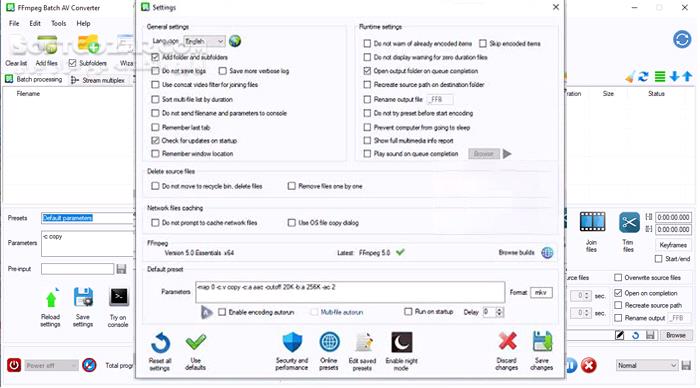Click the green list lines icon
Viewport: 700px width, 388px height.
[x=660, y=77]
